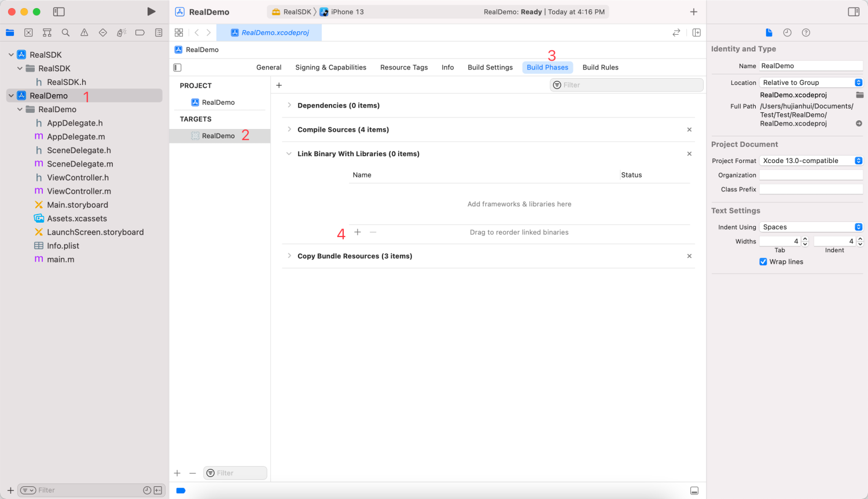Screen dimensions: 868x499
Task: Collapse the RealSDK folder group
Action: (x=20, y=68)
